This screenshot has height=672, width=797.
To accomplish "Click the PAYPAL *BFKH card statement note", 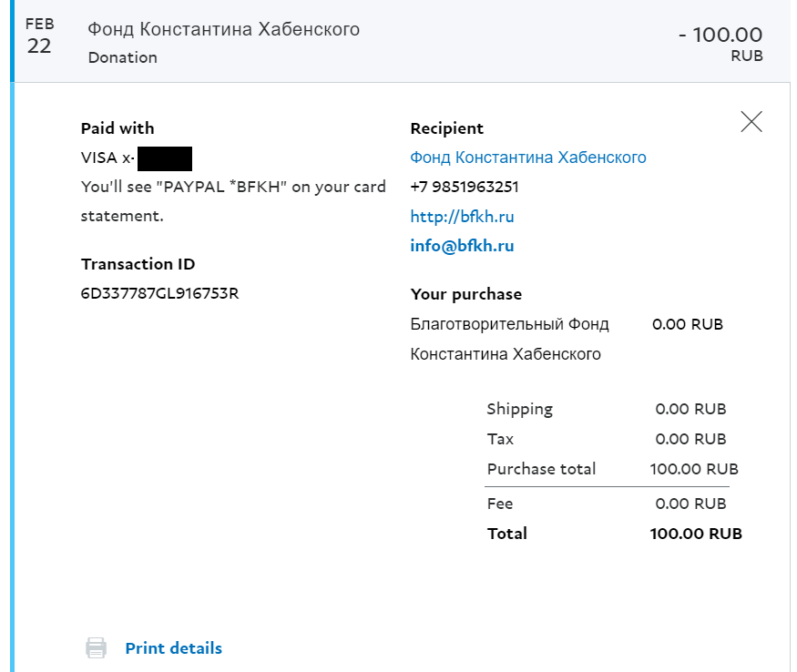I will point(233,187).
